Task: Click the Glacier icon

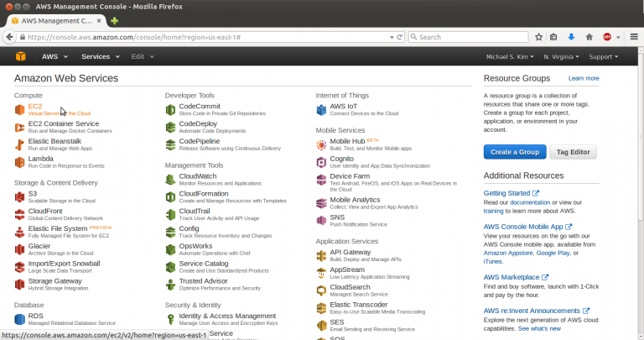Action: pos(20,249)
